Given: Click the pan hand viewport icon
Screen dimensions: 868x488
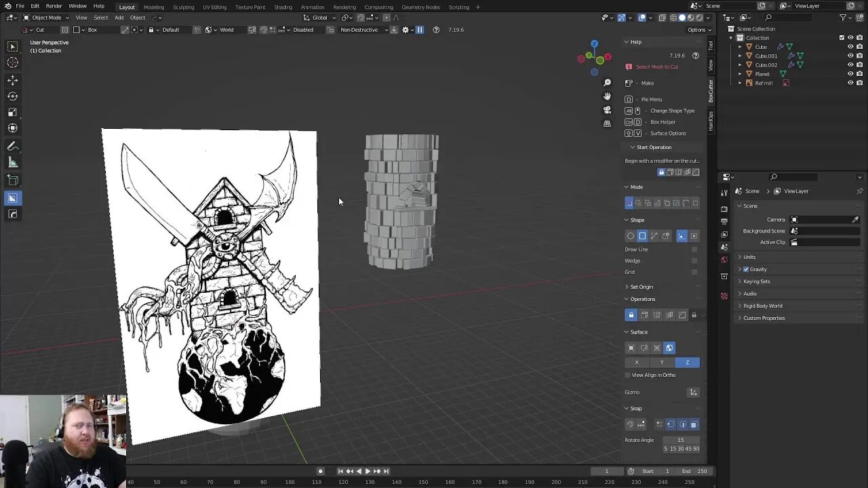Looking at the screenshot, I should point(607,96).
